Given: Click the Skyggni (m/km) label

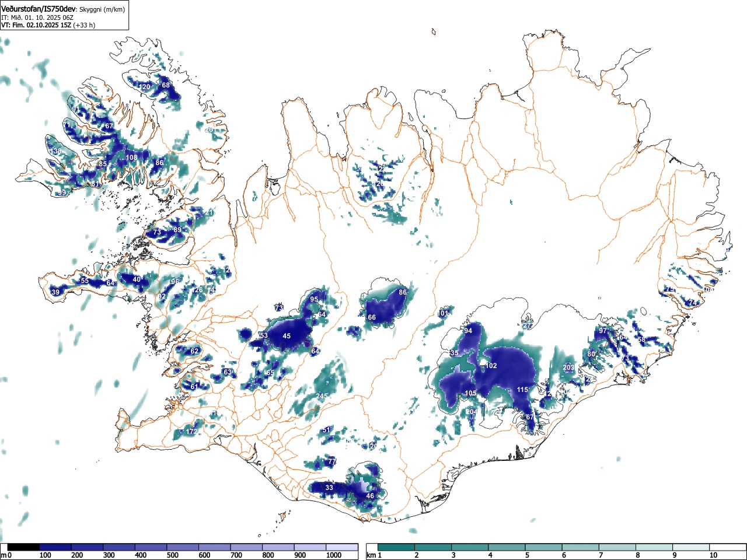Looking at the screenshot, I should pos(102,9).
